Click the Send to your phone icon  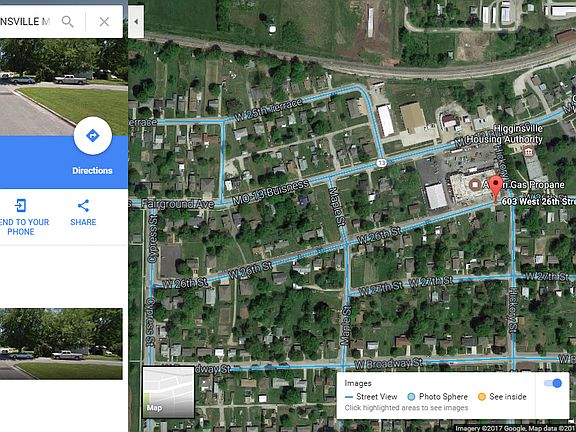point(21,205)
